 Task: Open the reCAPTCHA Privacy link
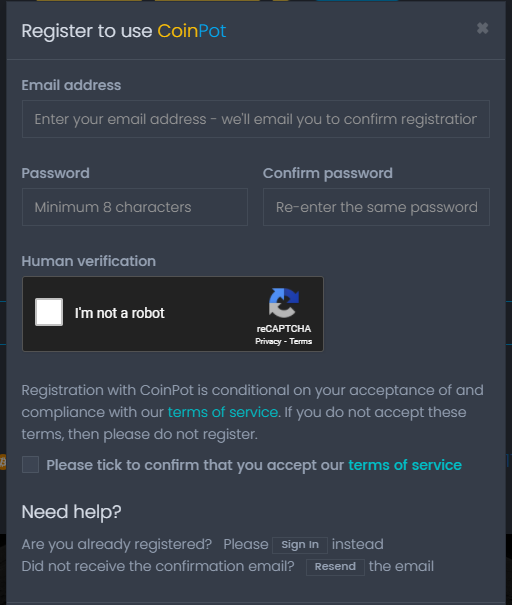pyautogui.click(x=268, y=341)
